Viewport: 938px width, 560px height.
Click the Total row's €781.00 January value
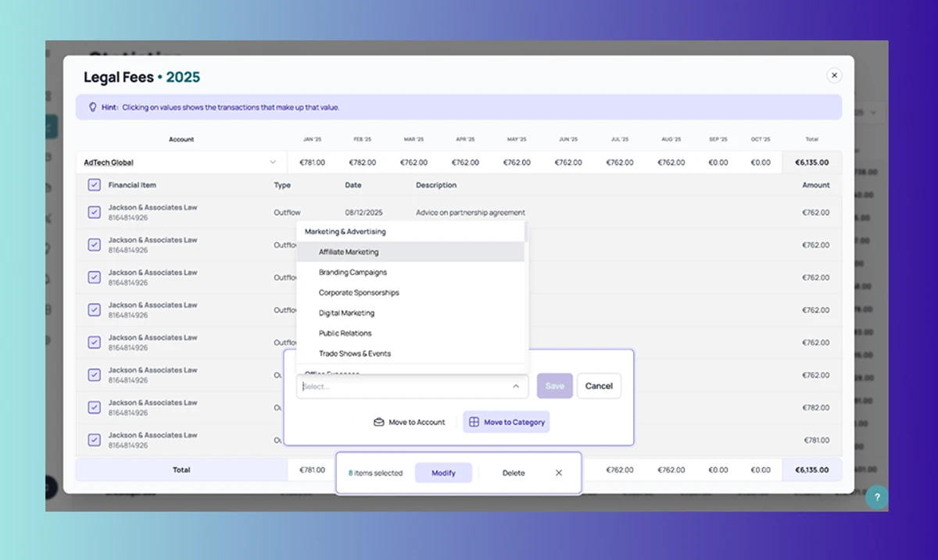[x=313, y=470]
